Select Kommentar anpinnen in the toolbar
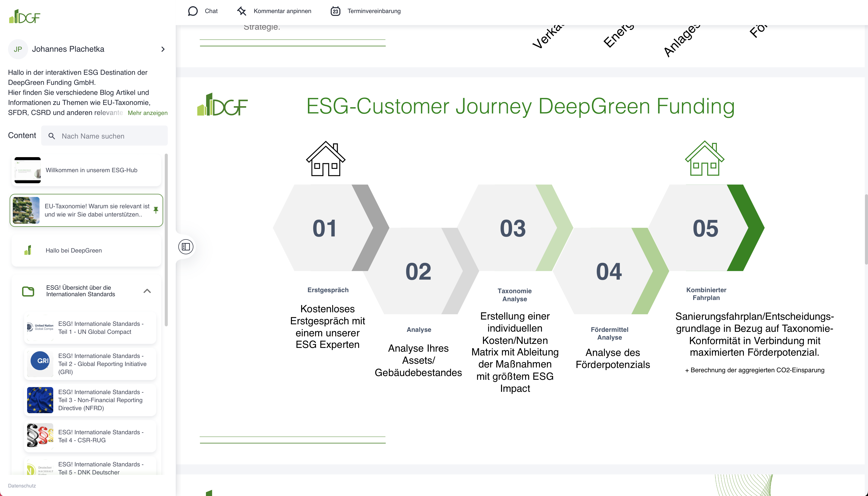Screen dimensions: 868x496 click(x=274, y=11)
